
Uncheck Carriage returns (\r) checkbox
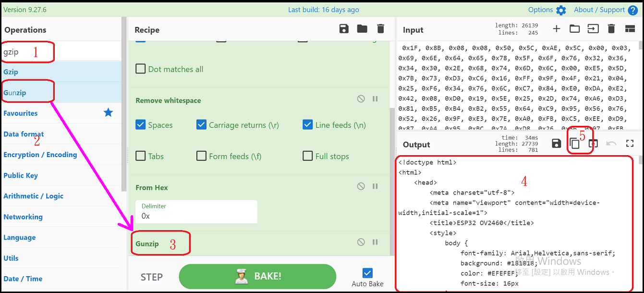click(x=201, y=125)
